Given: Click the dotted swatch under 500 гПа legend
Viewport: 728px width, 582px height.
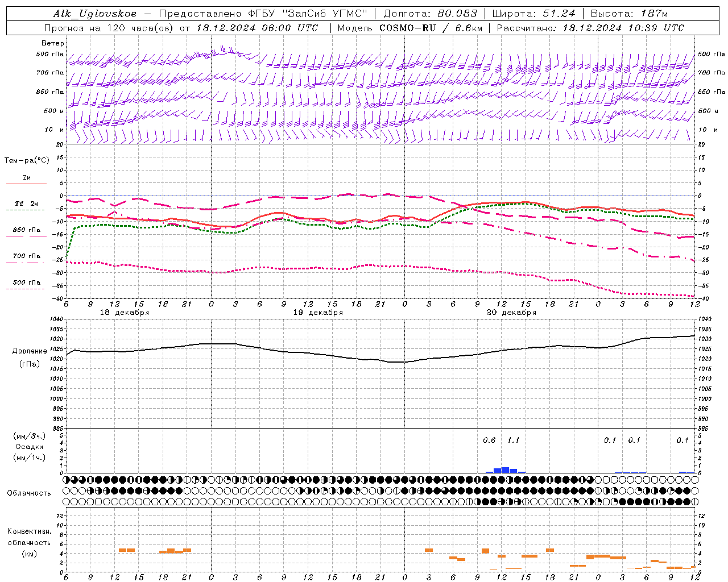Looking at the screenshot, I should (26, 289).
